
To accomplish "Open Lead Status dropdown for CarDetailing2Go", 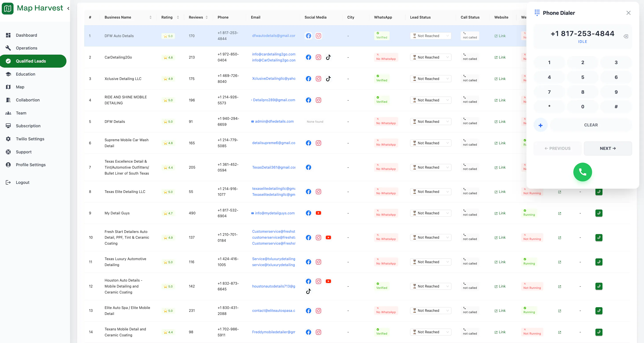I will click(x=430, y=57).
